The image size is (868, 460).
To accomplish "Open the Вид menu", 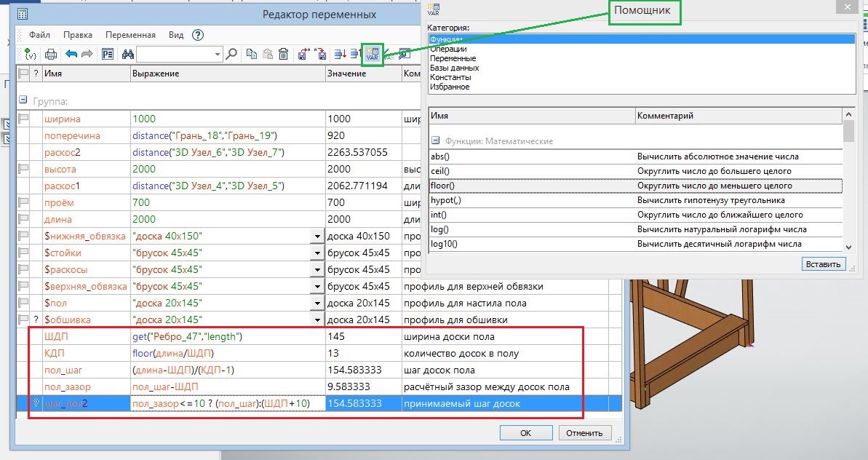I will 176,34.
